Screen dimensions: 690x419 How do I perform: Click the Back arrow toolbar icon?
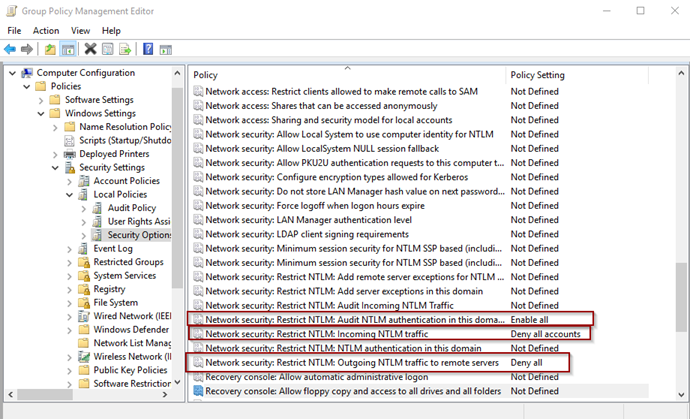[10, 49]
